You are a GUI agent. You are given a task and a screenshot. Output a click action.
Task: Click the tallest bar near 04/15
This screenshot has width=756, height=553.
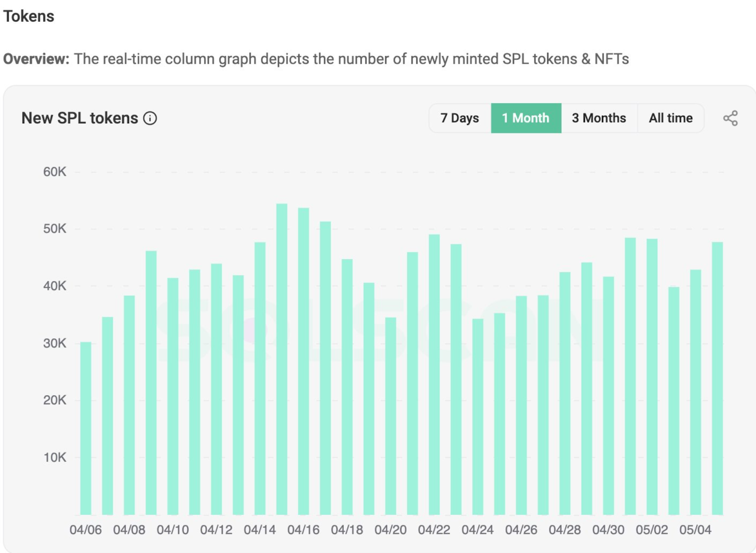[x=282, y=359]
